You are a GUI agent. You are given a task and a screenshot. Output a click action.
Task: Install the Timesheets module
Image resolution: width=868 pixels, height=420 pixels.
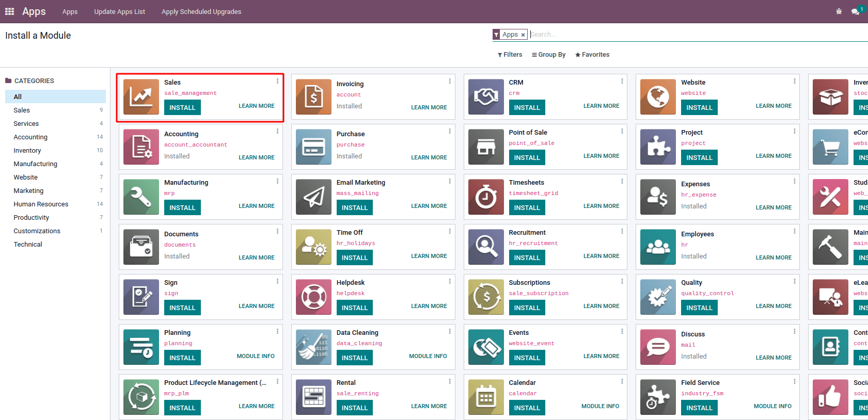(527, 207)
